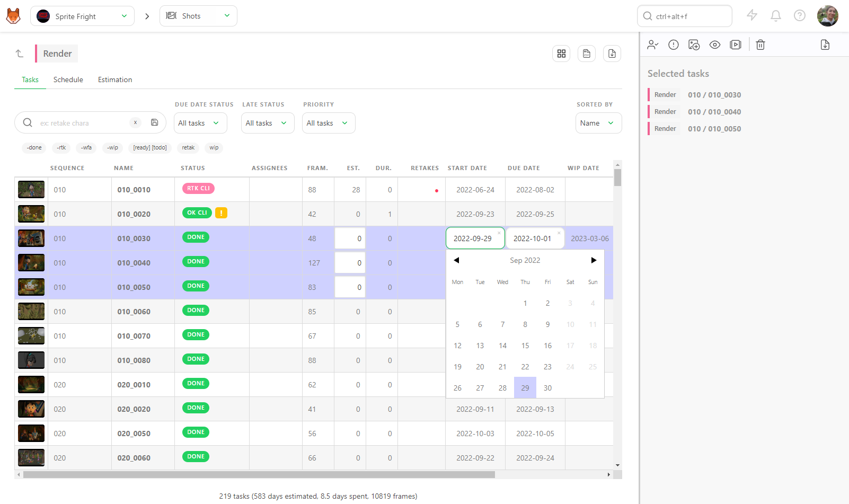Open the help question mark icon
Viewport: 849px width, 504px height.
point(800,16)
